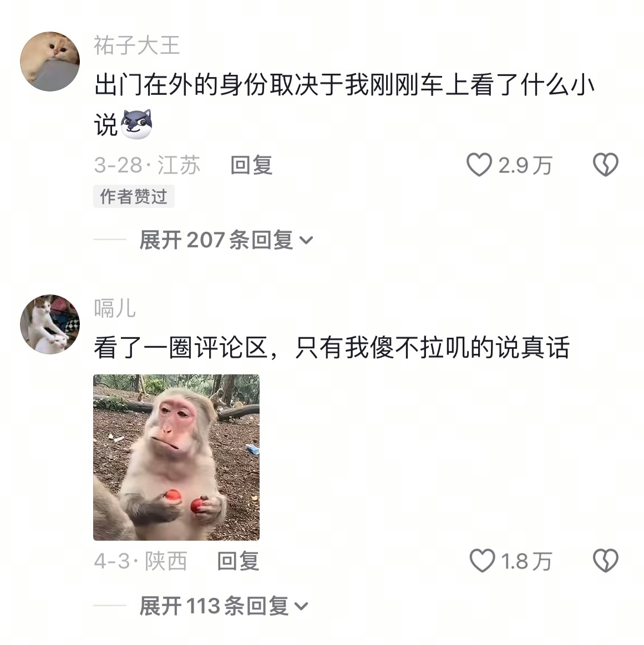Tap the 1.8万 like count

tap(526, 561)
